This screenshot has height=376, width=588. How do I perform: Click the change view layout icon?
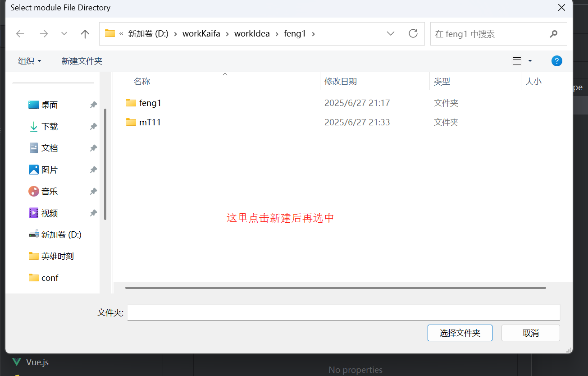click(x=517, y=61)
